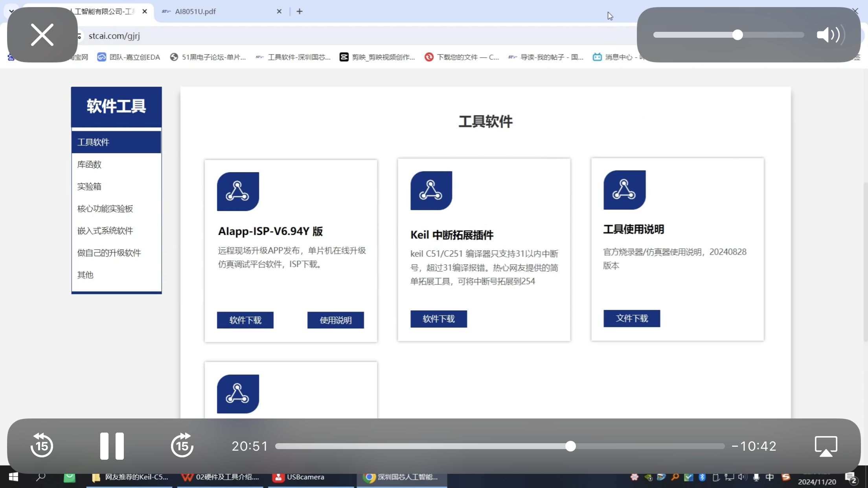Click the Sogou input tray icon
The width and height of the screenshot is (868, 488).
[x=786, y=477]
